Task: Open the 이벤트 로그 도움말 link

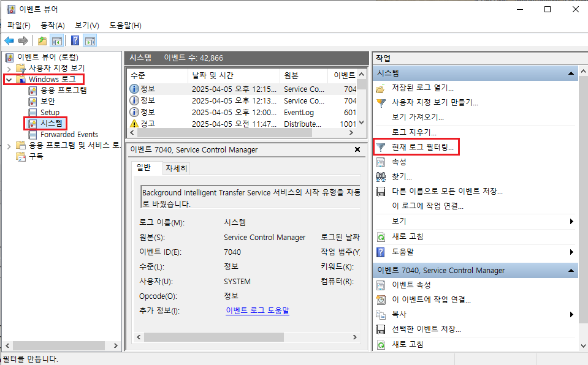Action: (258, 310)
